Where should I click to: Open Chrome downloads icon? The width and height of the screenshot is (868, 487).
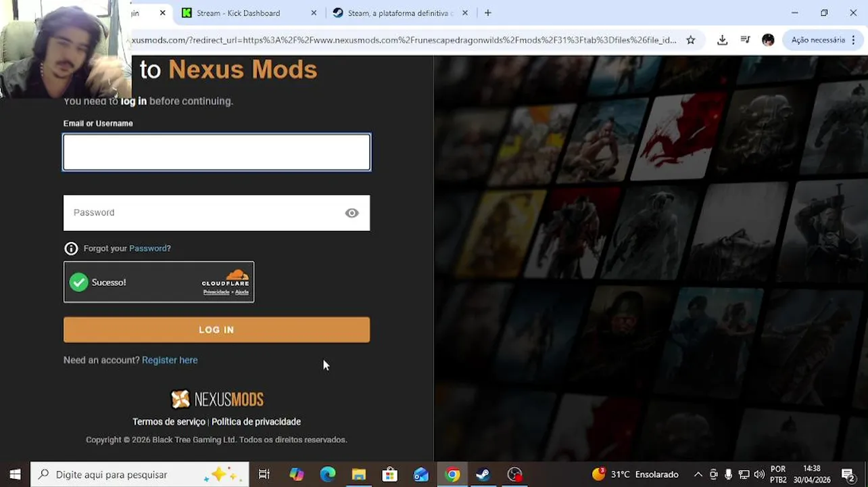[x=722, y=40]
